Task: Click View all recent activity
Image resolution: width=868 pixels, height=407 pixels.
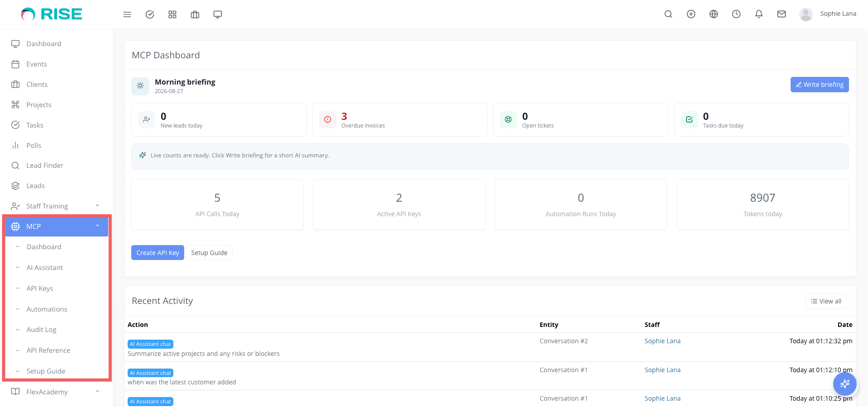Action: [x=826, y=301]
